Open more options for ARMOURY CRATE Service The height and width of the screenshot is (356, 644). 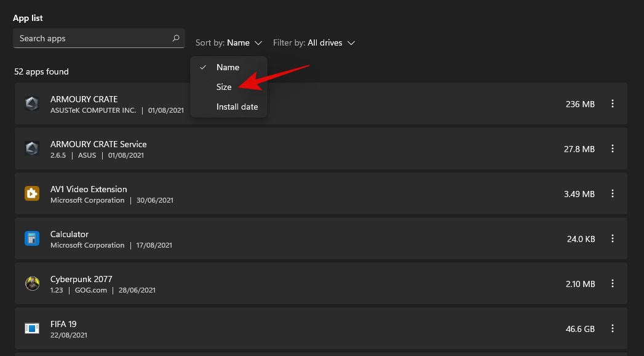[612, 149]
